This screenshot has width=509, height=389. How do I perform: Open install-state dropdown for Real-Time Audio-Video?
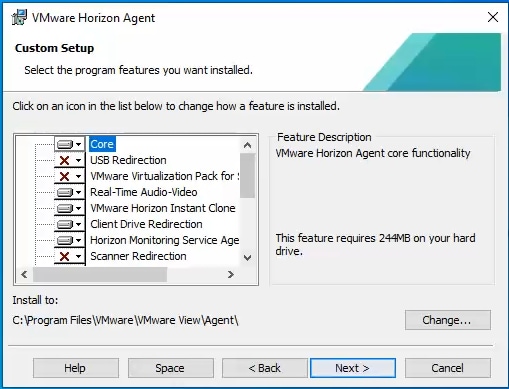[69, 192]
